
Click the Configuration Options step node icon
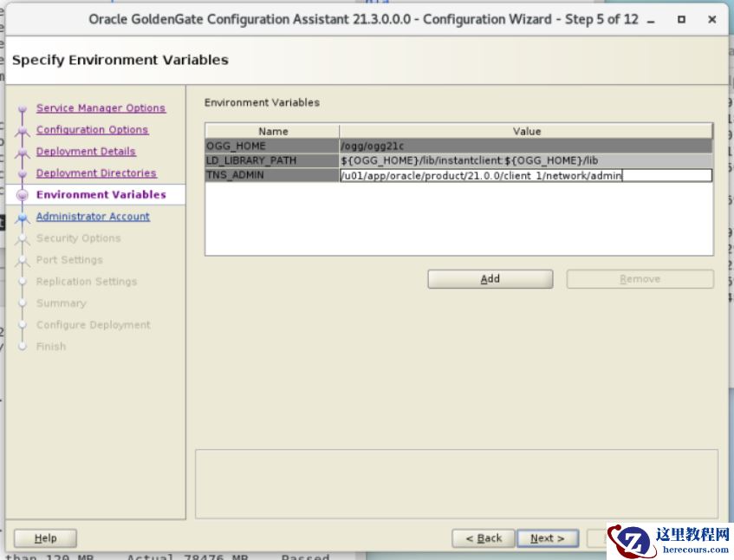23,132
